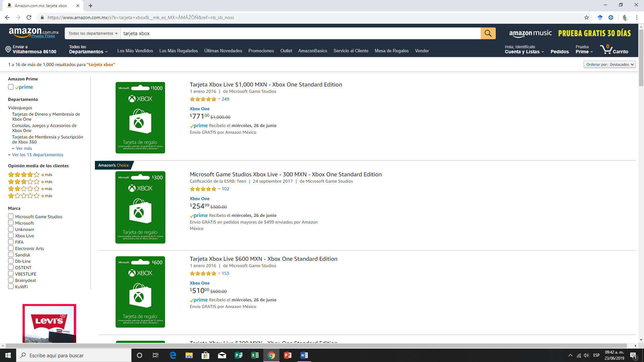Open Últimas Novedades

click(223, 51)
